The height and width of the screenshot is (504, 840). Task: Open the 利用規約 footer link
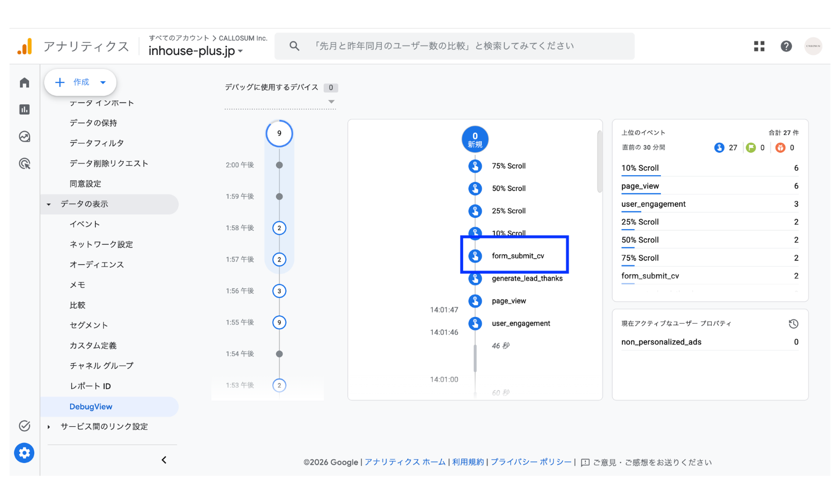point(468,462)
